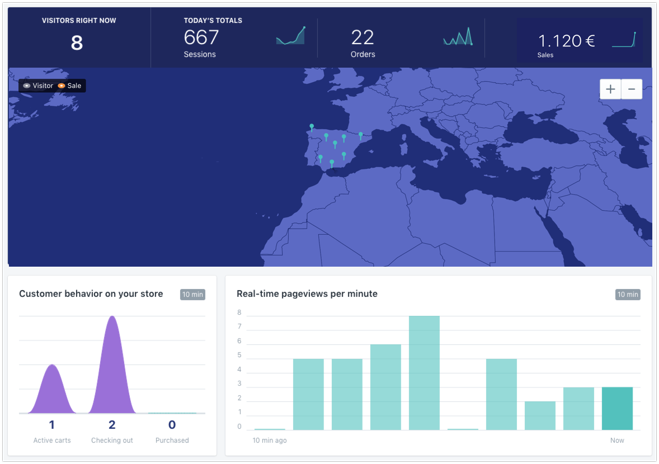Open the 10 min badge on Real-time pageviews
Viewport: 659px width, 464px height.
[x=627, y=295]
